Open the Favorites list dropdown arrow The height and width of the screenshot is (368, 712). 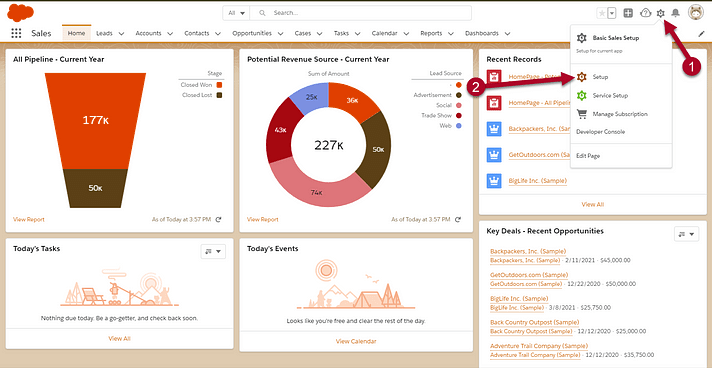pos(612,13)
